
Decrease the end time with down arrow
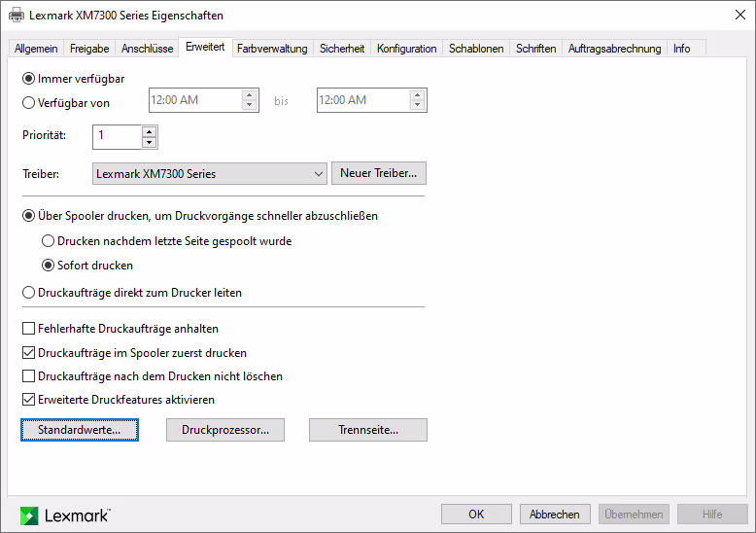418,105
